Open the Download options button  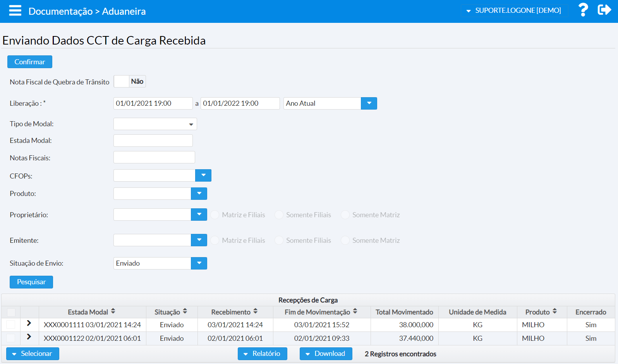tap(326, 354)
